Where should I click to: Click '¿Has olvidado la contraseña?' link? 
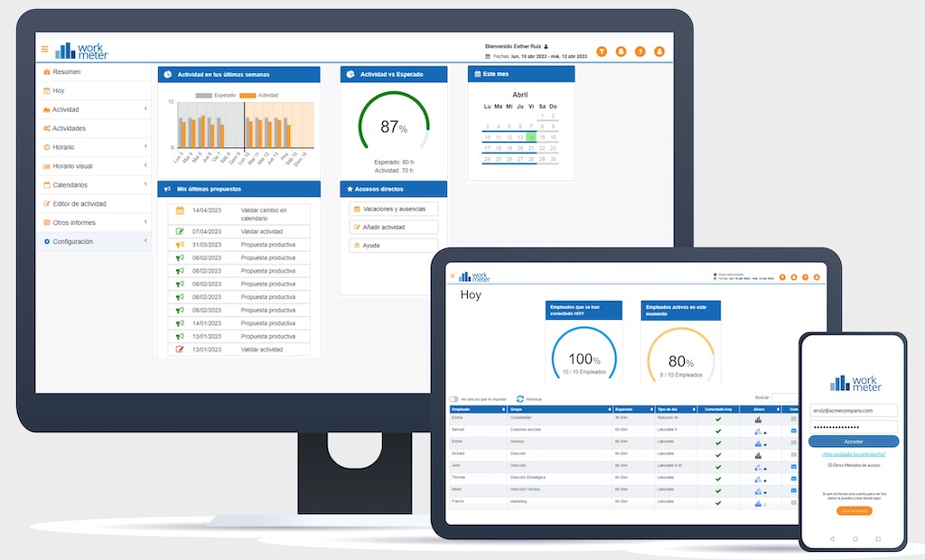[854, 454]
